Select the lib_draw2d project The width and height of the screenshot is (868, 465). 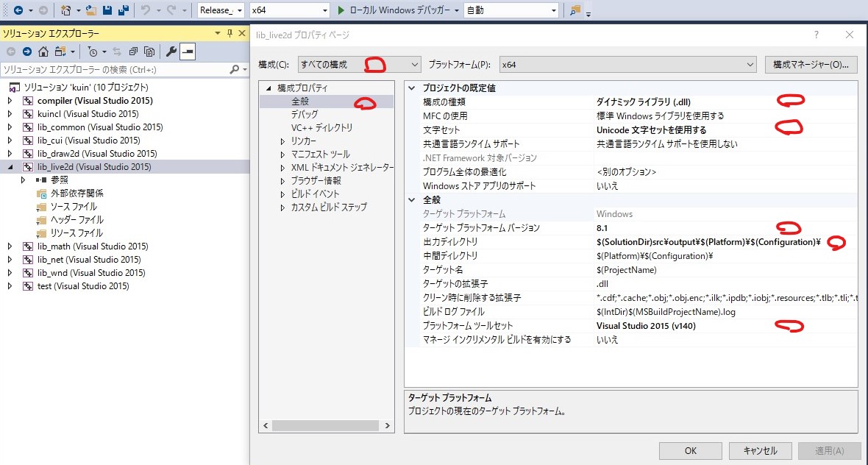point(97,154)
